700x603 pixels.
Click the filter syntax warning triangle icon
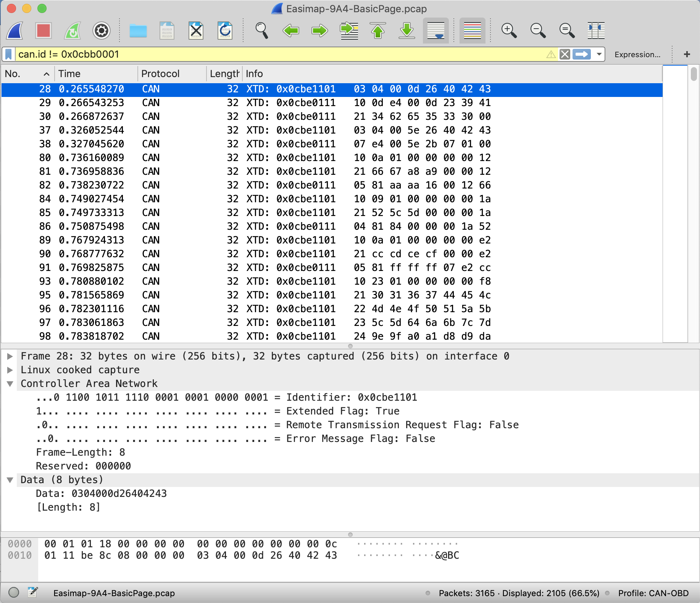pyautogui.click(x=551, y=54)
